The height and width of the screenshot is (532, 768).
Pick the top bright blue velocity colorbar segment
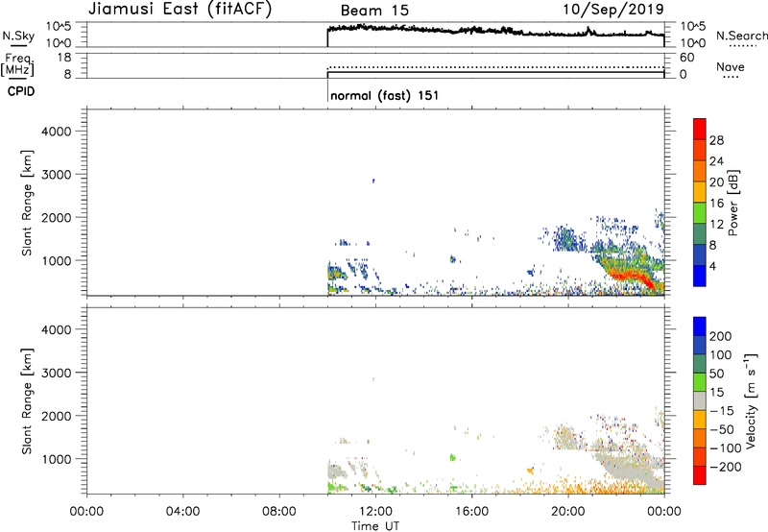700,326
